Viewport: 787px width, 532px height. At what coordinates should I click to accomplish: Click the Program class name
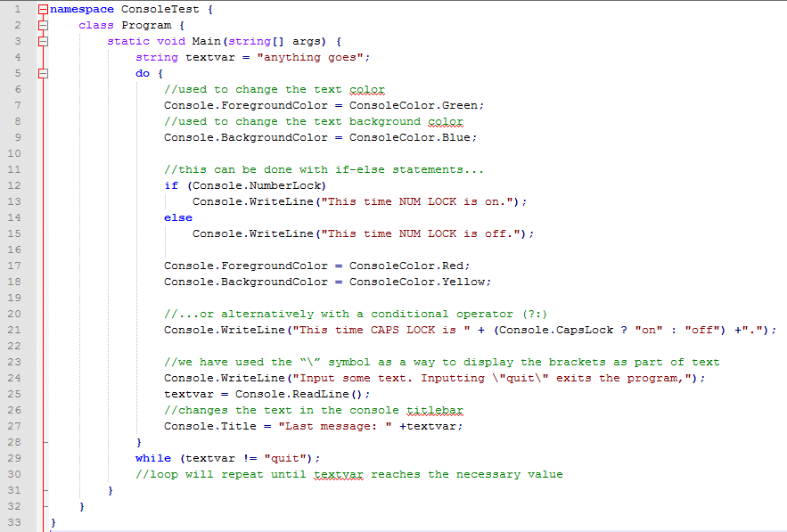146,26
